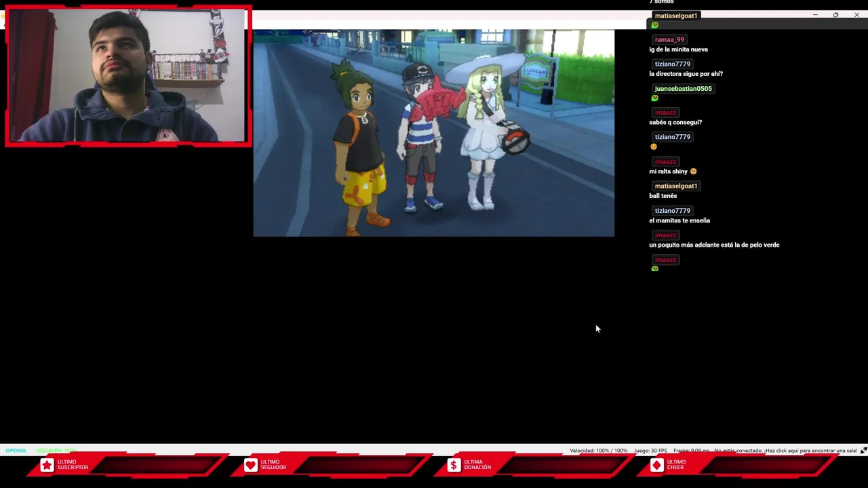Image resolution: width=868 pixels, height=488 pixels.
Task: Restore down the emulator window
Action: point(835,15)
